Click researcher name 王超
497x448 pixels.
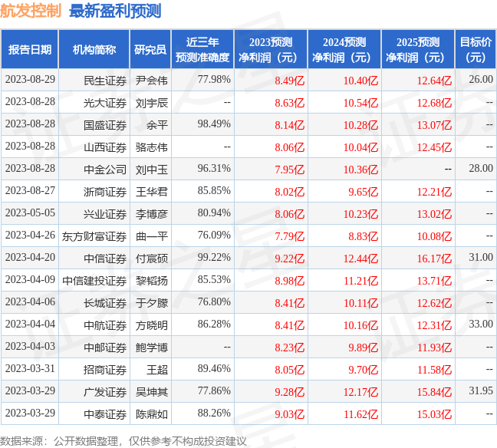[157, 370]
